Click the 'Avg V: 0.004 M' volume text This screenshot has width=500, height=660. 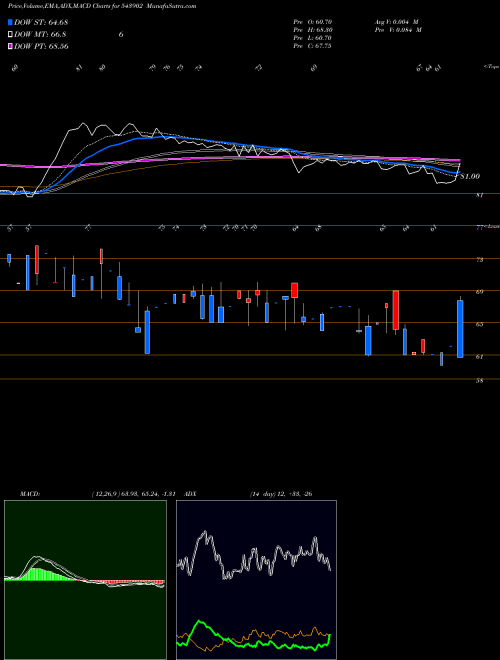[x=397, y=22]
